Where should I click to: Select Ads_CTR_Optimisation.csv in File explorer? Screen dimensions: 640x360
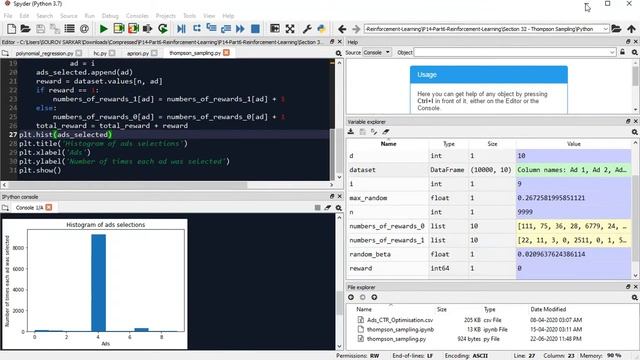point(400,320)
